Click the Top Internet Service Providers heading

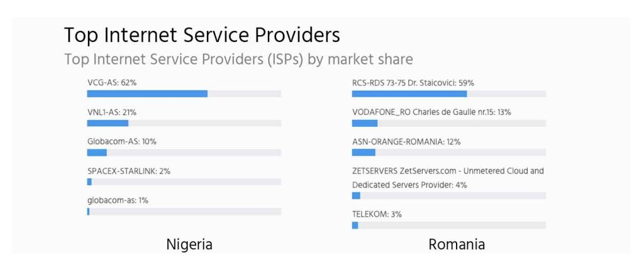(202, 34)
